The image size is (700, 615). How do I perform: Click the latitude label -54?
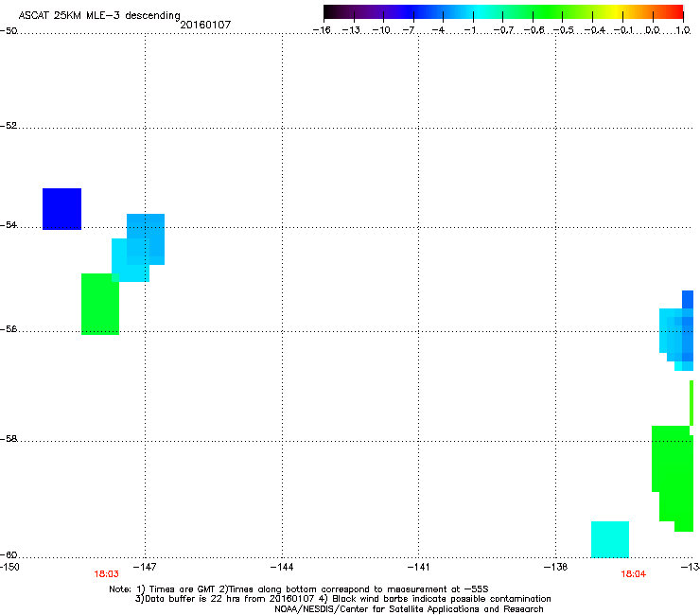pos(9,225)
